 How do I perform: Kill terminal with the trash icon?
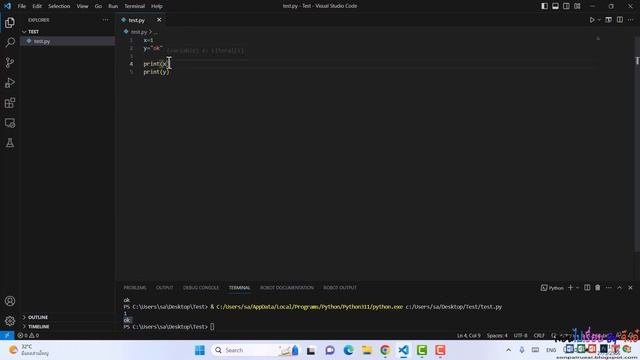598,288
